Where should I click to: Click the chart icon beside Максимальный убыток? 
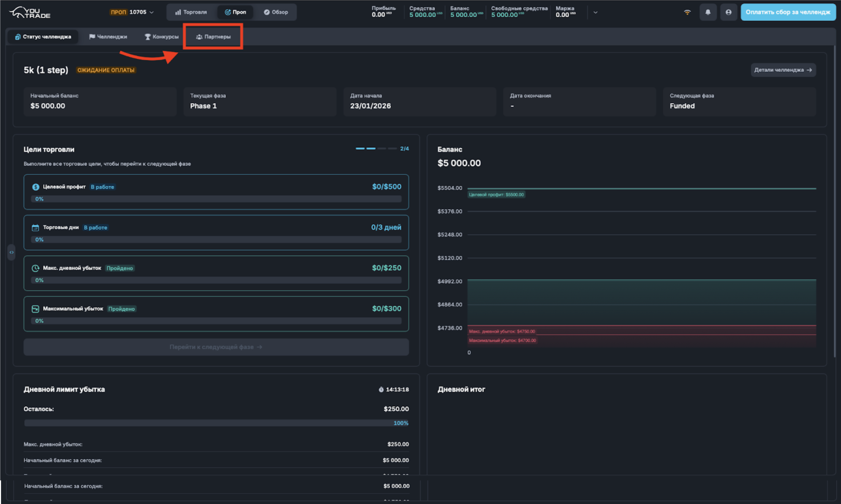click(x=35, y=308)
